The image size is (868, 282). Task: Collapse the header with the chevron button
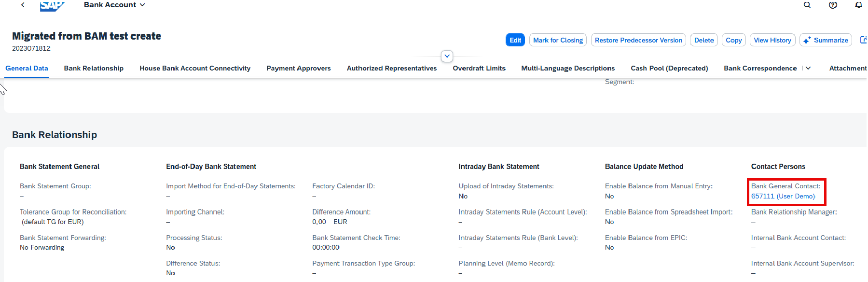(x=447, y=56)
